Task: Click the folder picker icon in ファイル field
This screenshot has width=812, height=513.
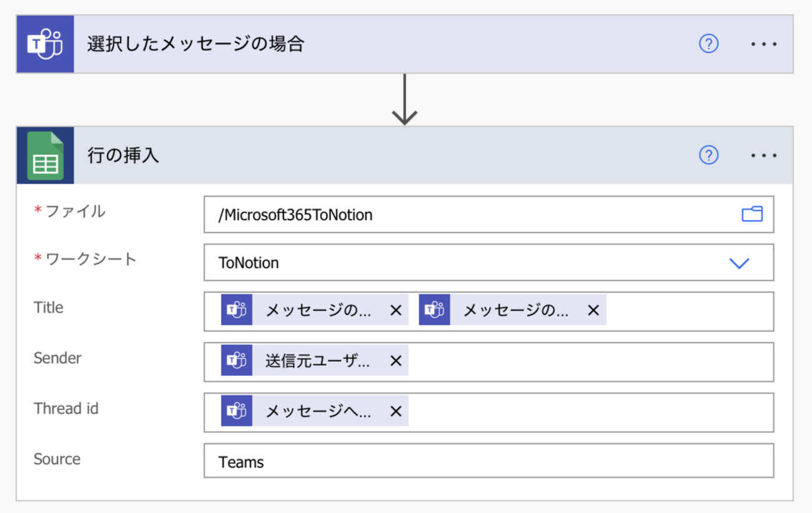Action: [752, 215]
